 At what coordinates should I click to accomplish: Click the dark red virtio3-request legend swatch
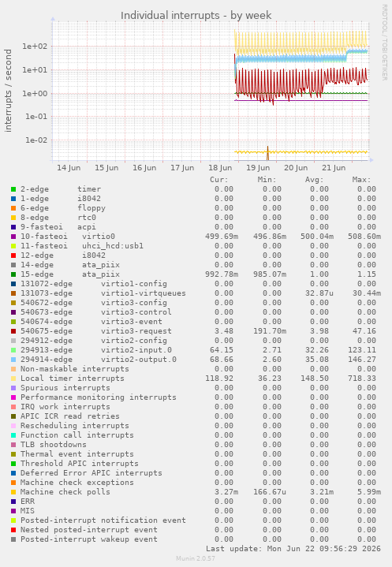coord(13,331)
